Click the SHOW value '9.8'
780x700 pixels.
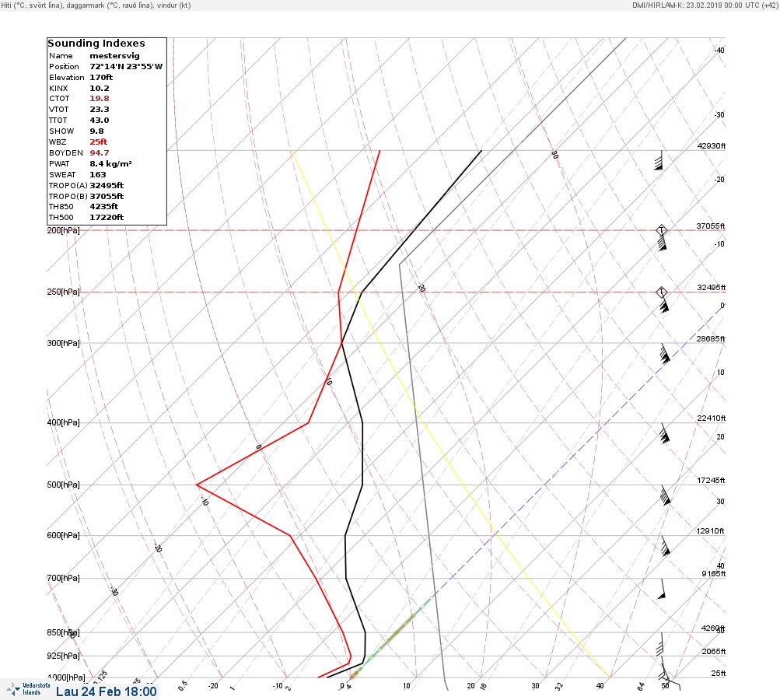tap(96, 131)
